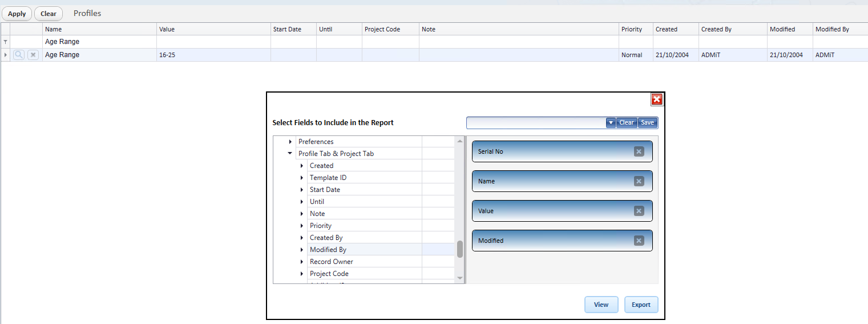Select the Record Owner tree item
868x324 pixels.
click(331, 262)
